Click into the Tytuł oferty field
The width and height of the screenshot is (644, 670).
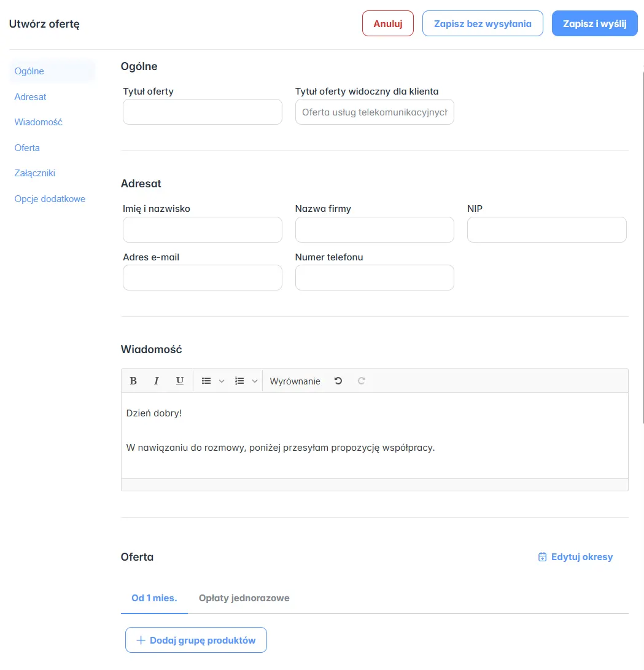click(x=202, y=112)
